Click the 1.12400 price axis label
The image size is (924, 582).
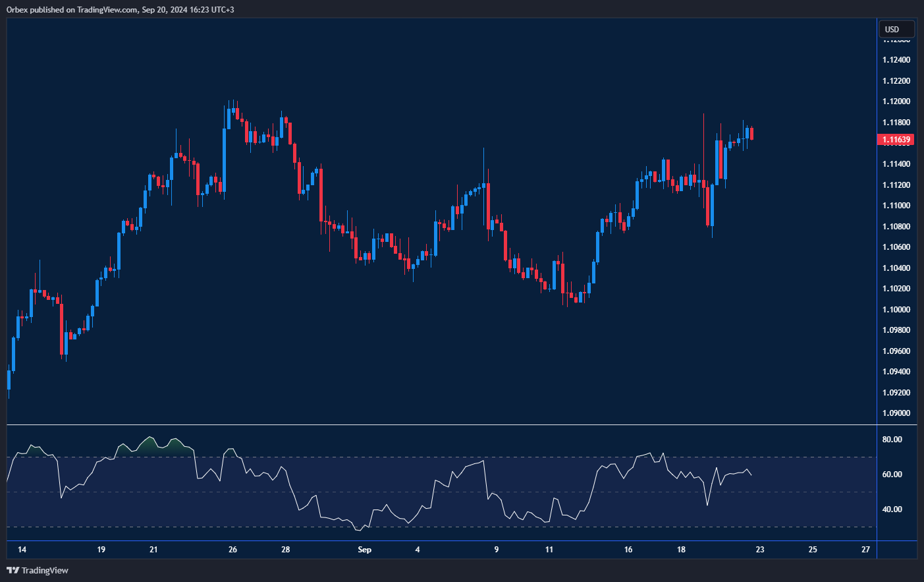click(896, 60)
